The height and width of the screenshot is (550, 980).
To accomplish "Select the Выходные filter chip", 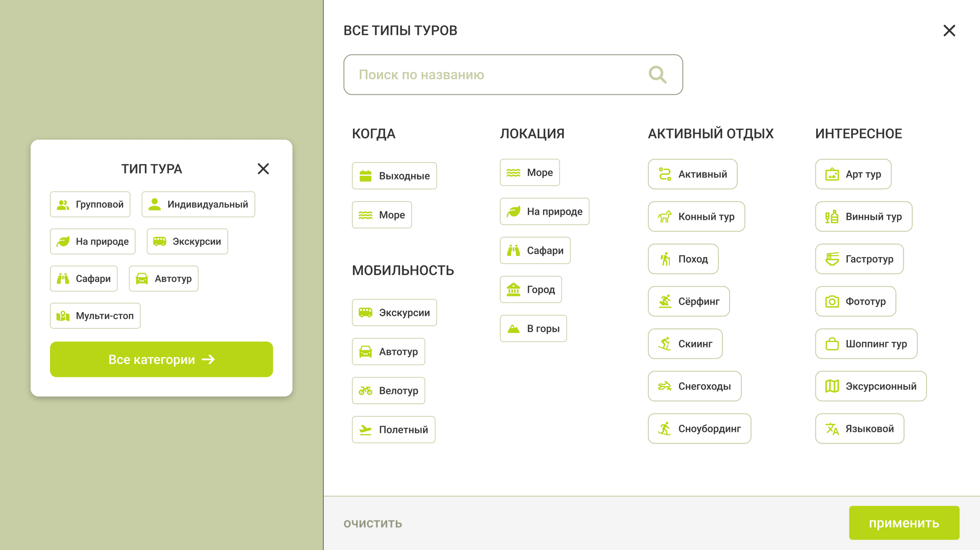I will [x=394, y=176].
